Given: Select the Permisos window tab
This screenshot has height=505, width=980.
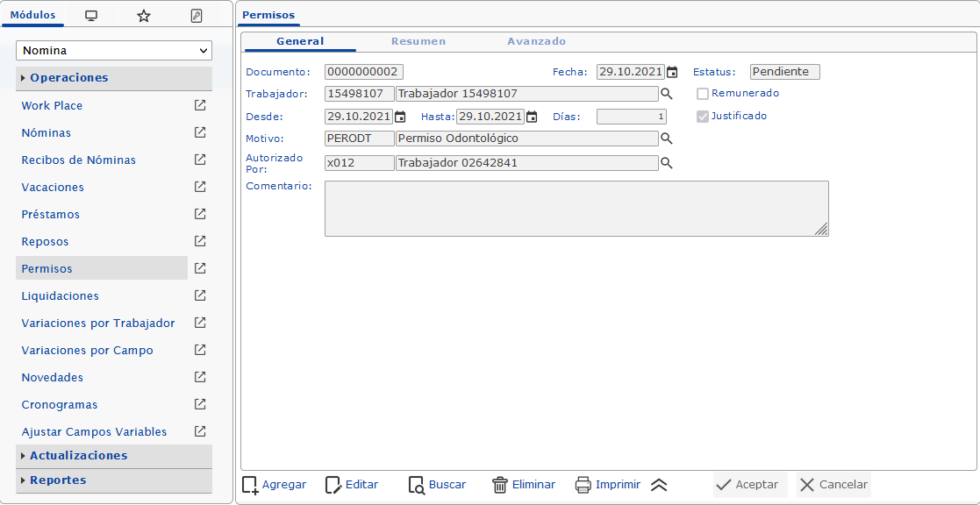Looking at the screenshot, I should [x=268, y=15].
